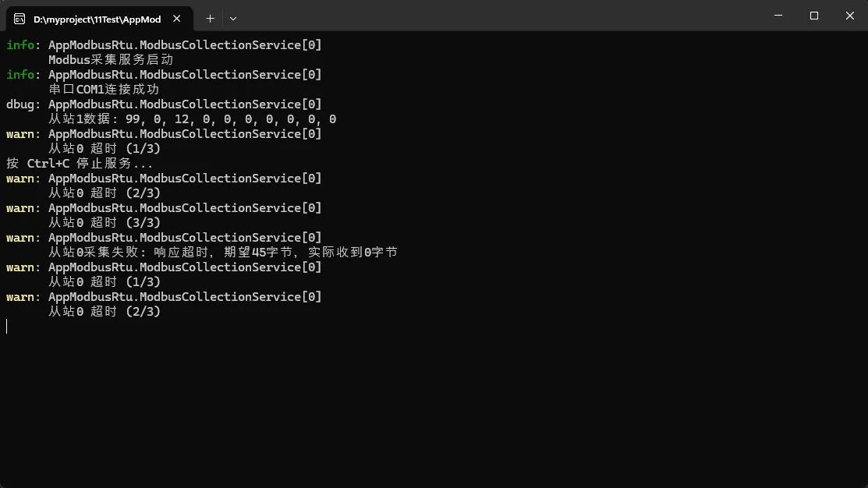The height and width of the screenshot is (488, 868).
Task: Maximize the terminal window
Action: click(814, 16)
